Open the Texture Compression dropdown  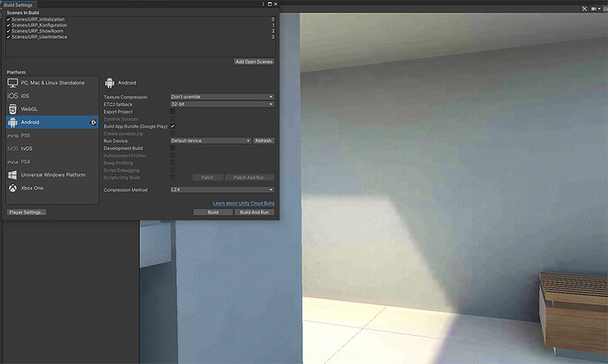(x=222, y=97)
